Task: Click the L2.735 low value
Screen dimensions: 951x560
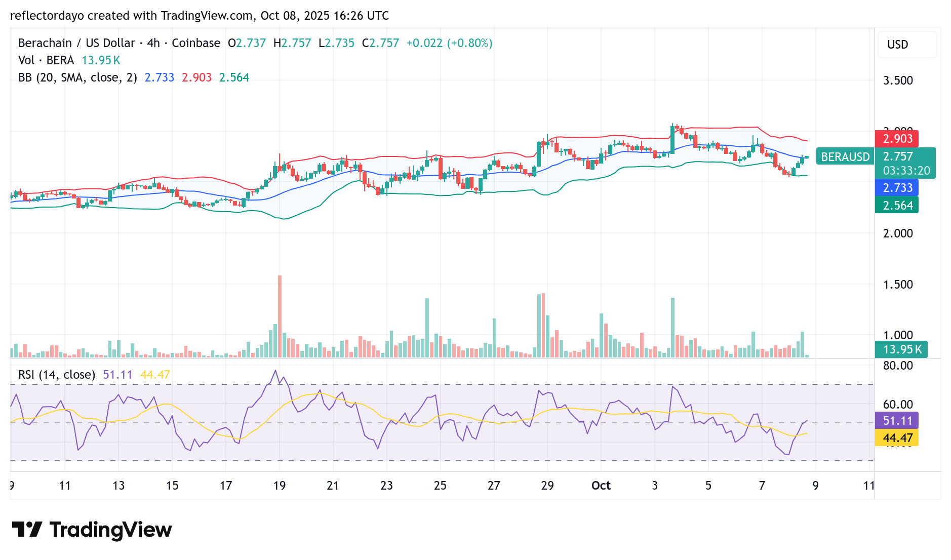Action: [x=336, y=43]
